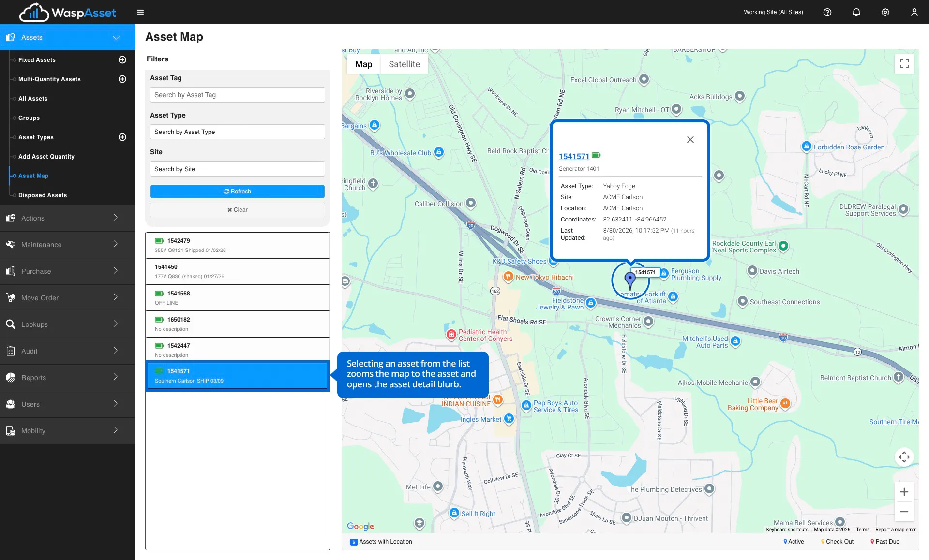Open notifications bell icon
This screenshot has width=929, height=560.
(x=856, y=12)
